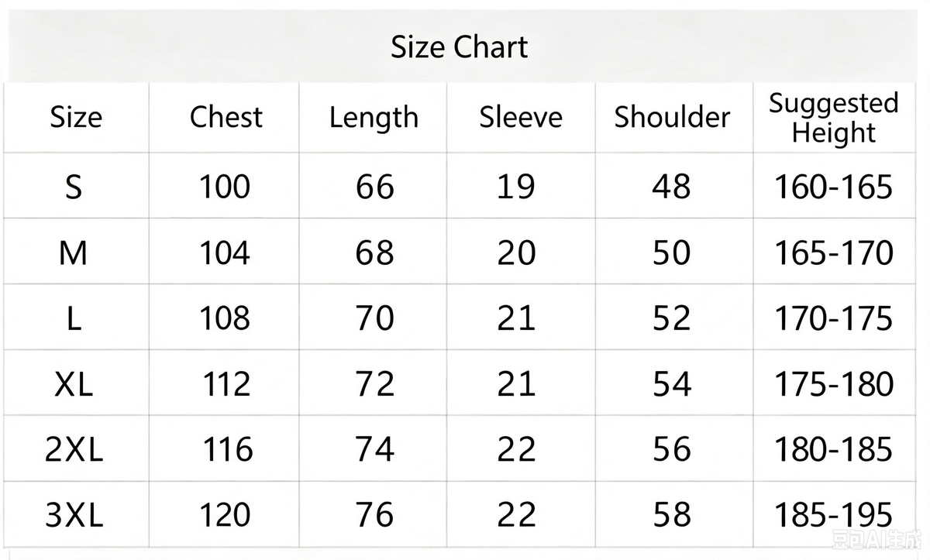
Task: Click the Length column header
Action: click(374, 119)
